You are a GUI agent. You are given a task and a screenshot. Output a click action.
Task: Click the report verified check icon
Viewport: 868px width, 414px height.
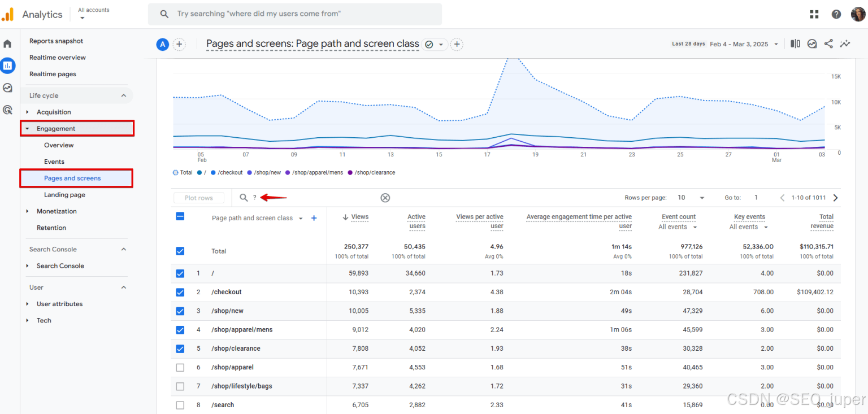(429, 44)
